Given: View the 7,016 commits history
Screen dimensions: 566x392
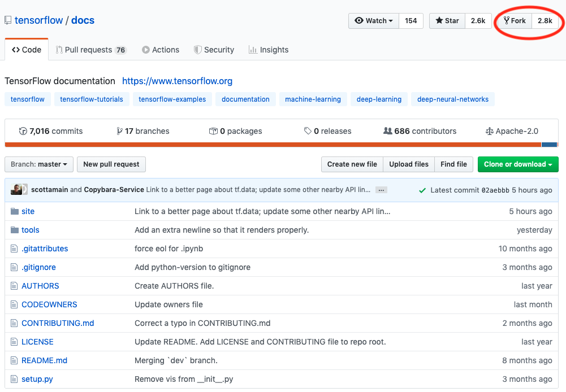Looking at the screenshot, I should click(x=50, y=131).
